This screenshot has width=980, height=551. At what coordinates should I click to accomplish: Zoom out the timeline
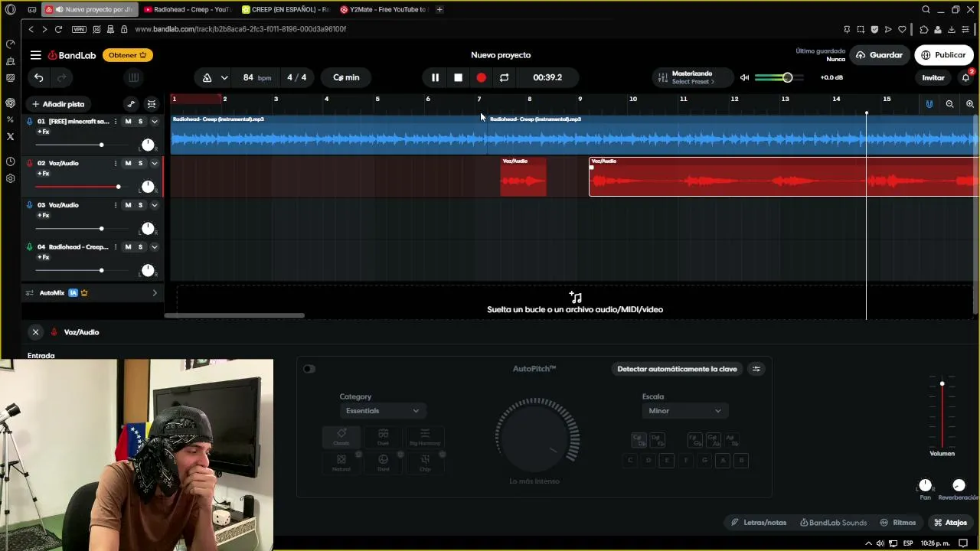(x=949, y=104)
